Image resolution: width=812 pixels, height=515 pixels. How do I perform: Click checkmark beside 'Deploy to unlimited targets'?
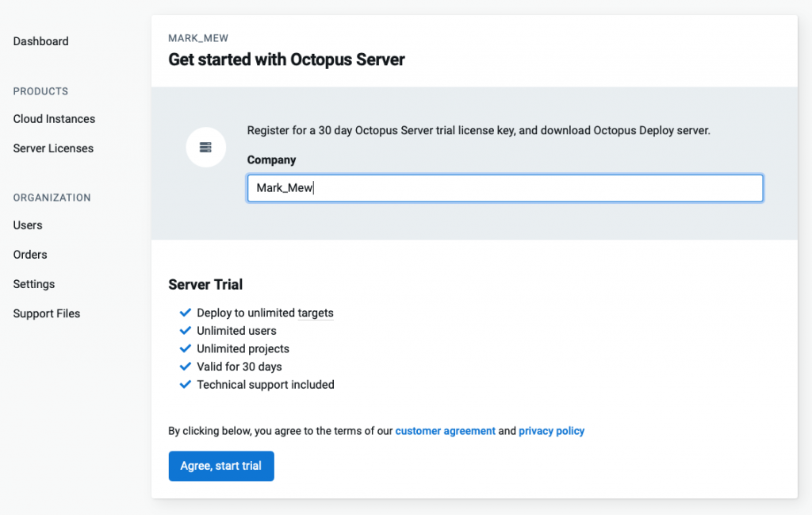pos(186,313)
